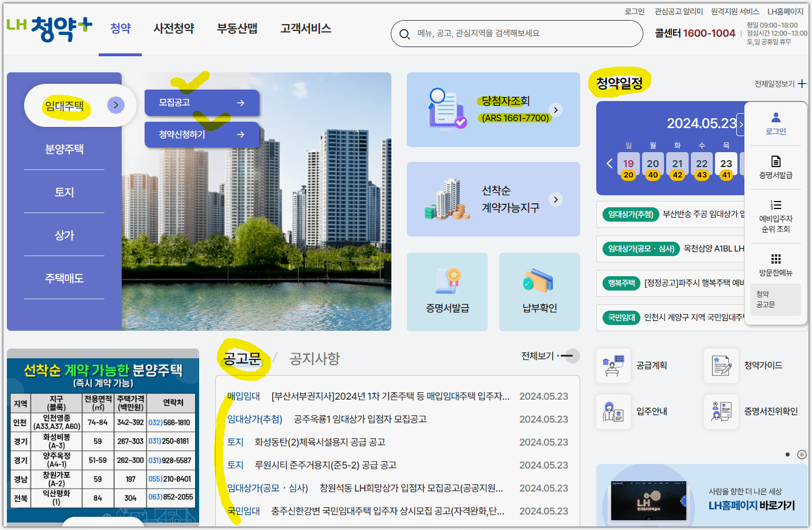This screenshot has height=530, width=812.
Task: Open 증명서진위확인 verification icon
Action: [721, 411]
